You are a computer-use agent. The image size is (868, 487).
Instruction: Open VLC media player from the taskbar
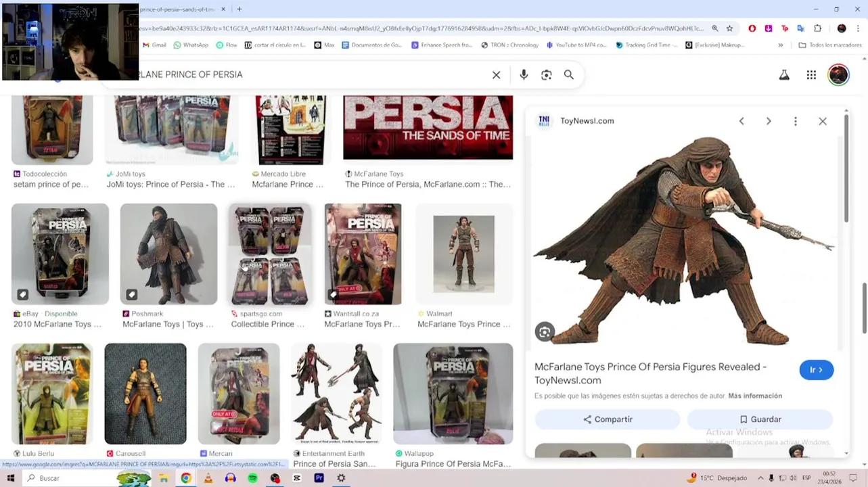click(x=208, y=478)
